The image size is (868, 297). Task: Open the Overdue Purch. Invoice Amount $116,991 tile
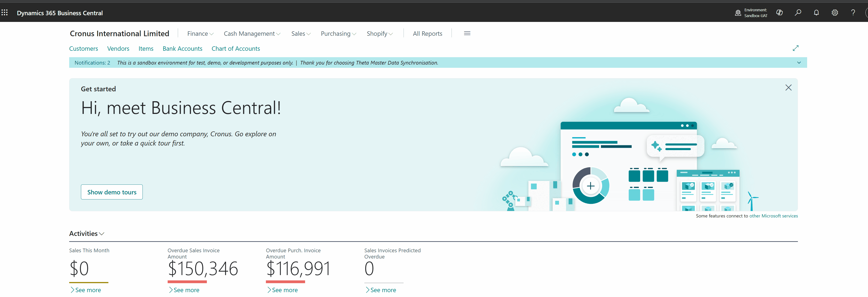(298, 268)
